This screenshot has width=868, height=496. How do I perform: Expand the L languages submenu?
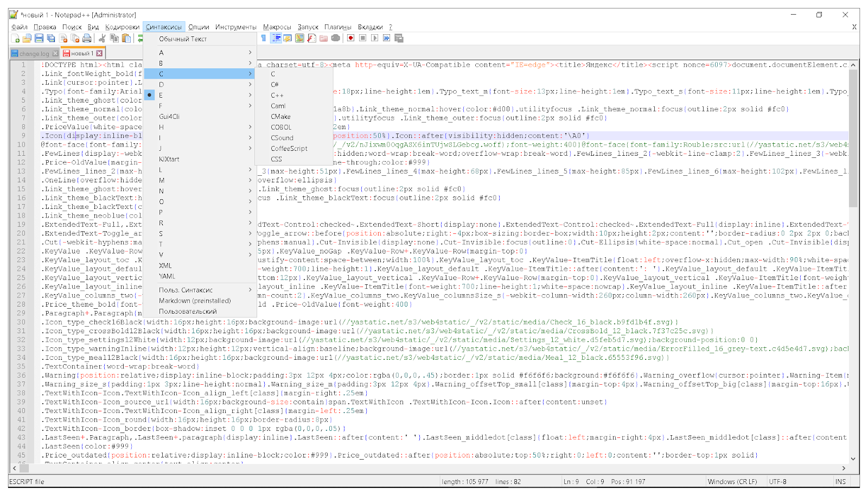(200, 170)
